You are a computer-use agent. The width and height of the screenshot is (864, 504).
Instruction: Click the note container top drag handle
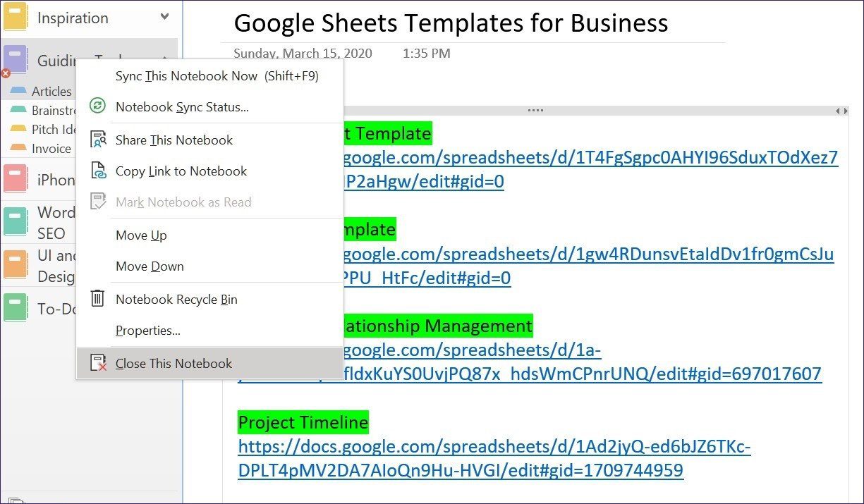535,111
